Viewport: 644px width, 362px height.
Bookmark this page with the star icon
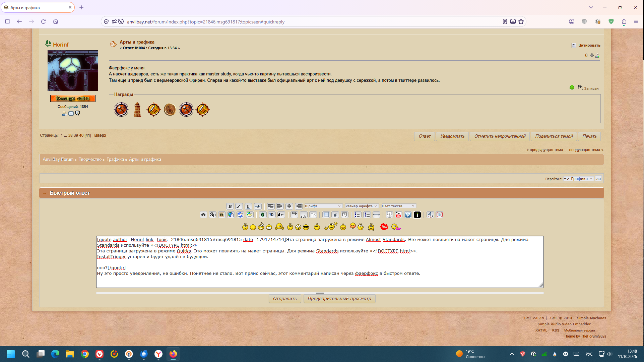point(521,21)
